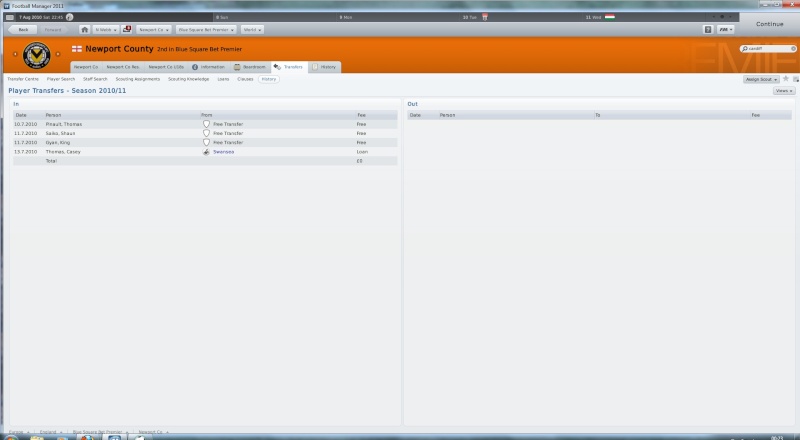Click the shield icon in the Pinault, Thomas row
The image size is (800, 440).
(x=206, y=124)
